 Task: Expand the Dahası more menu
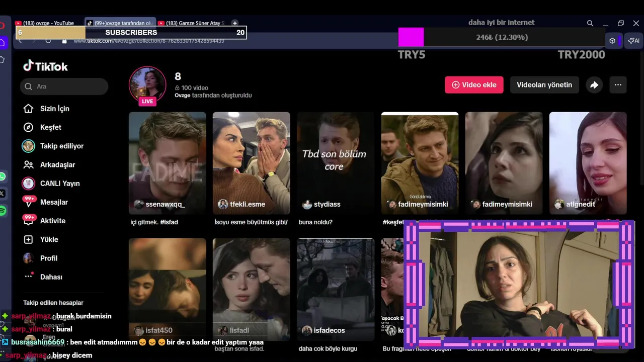click(43, 277)
